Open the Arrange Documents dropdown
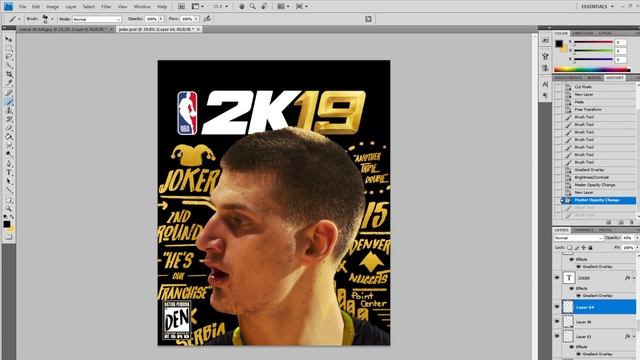 tap(283, 7)
